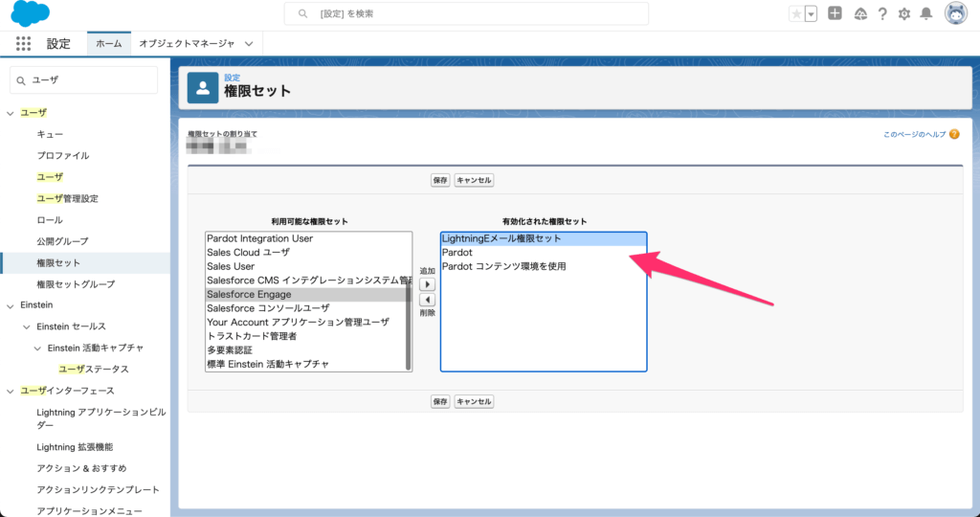980x517 pixels.
Task: Collapse the ユーザ section in sidebar
Action: (10, 113)
